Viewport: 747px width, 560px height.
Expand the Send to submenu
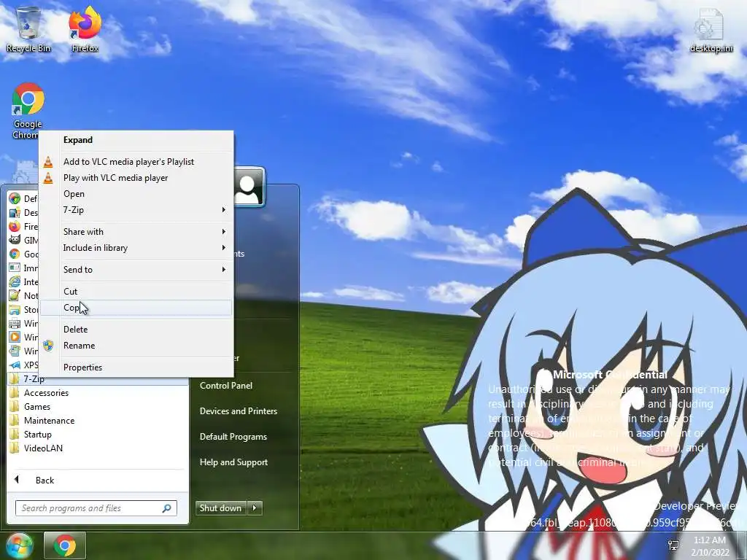(136, 270)
